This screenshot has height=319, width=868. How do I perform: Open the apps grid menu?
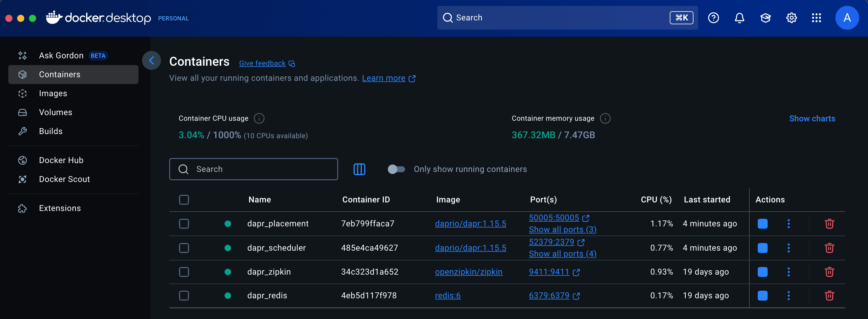[x=817, y=18]
